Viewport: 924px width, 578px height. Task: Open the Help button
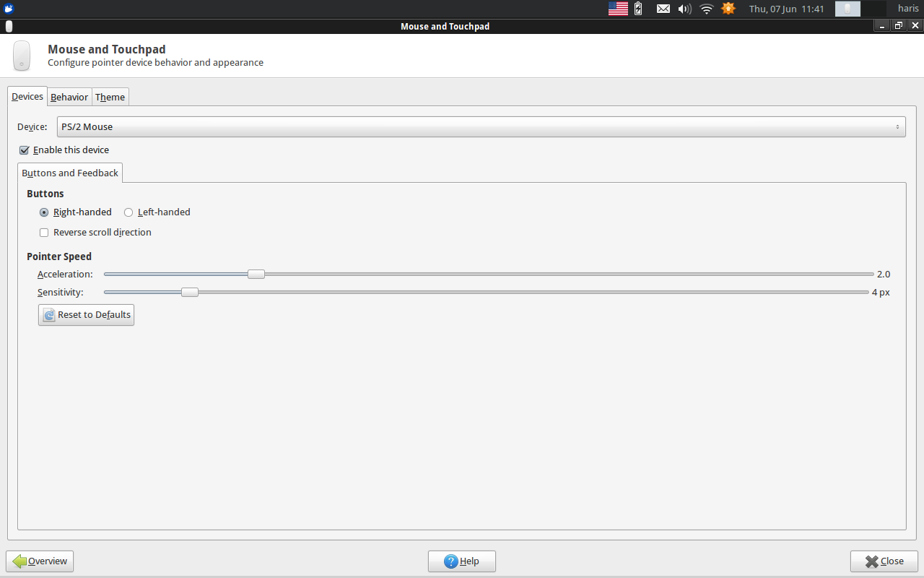coord(462,561)
